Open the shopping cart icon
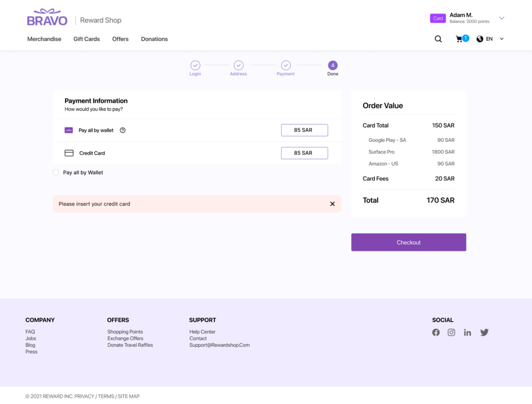This screenshot has height=404, width=532. coord(459,39)
